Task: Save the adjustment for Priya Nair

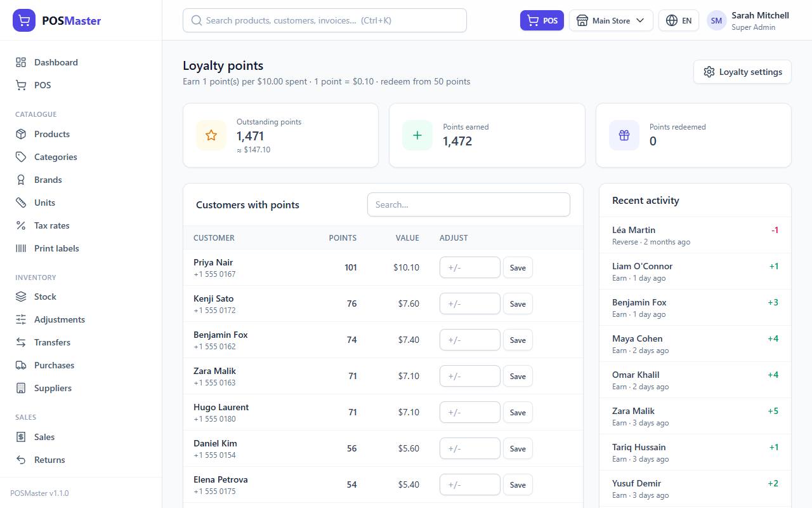Action: click(518, 267)
